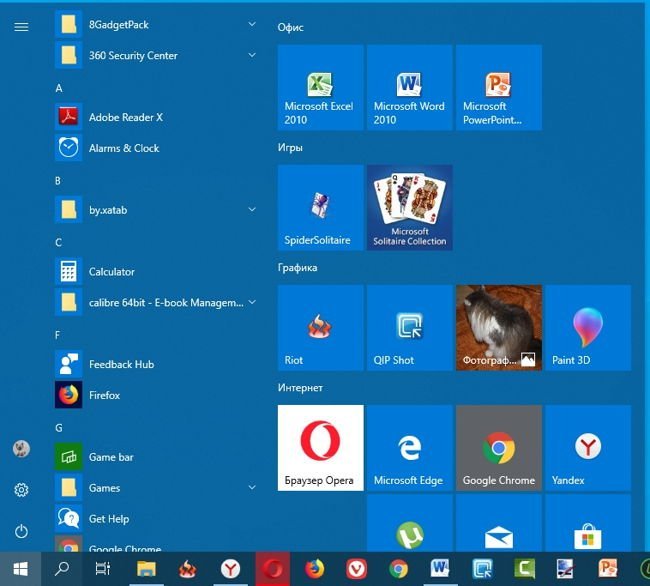Click the letter C group header
The width and height of the screenshot is (650, 586).
pos(58,242)
